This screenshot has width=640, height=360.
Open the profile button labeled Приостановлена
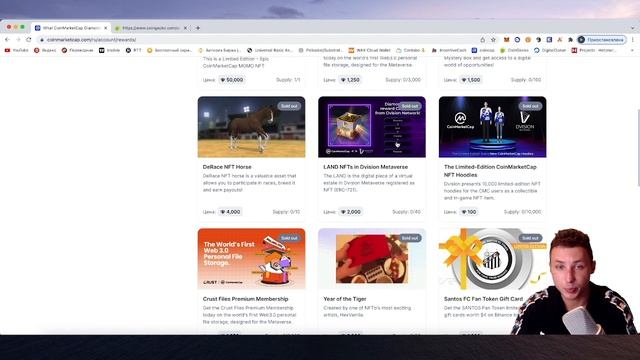coord(602,40)
